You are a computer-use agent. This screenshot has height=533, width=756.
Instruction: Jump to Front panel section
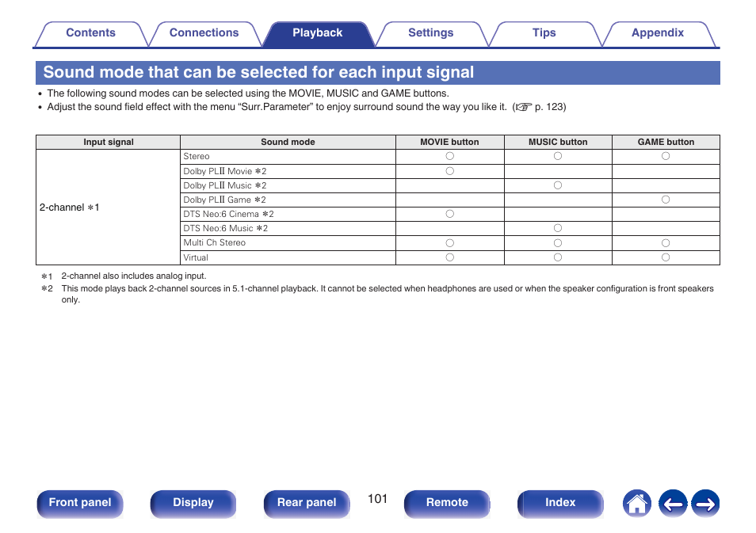pos(80,504)
